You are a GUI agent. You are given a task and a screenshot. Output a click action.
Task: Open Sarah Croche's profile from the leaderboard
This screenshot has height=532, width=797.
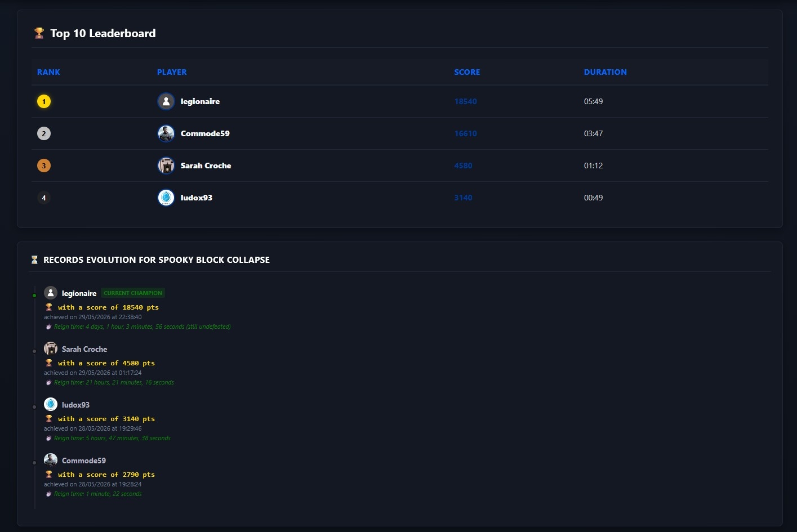pyautogui.click(x=206, y=166)
